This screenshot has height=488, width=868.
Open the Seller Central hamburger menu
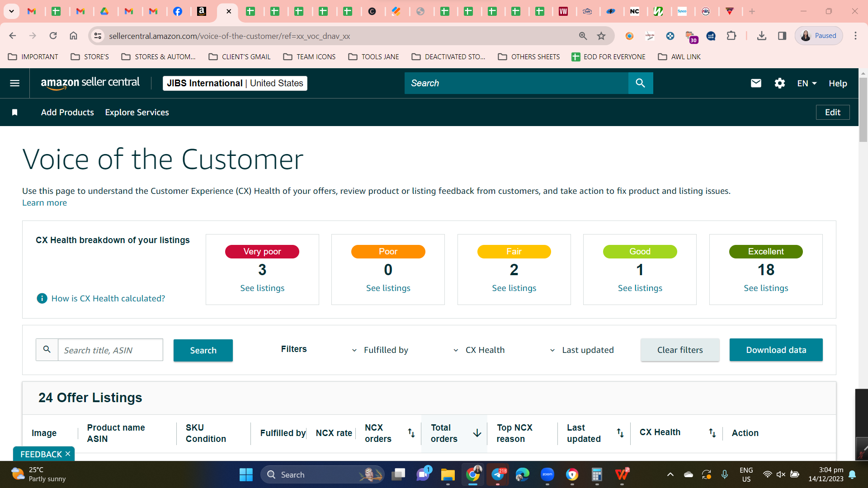pyautogui.click(x=14, y=83)
